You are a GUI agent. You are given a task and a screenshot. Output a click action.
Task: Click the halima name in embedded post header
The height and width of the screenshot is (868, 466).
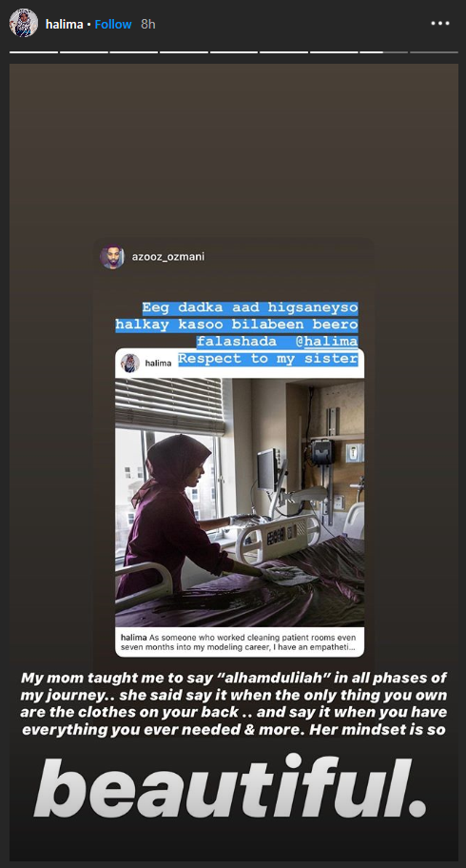158,364
